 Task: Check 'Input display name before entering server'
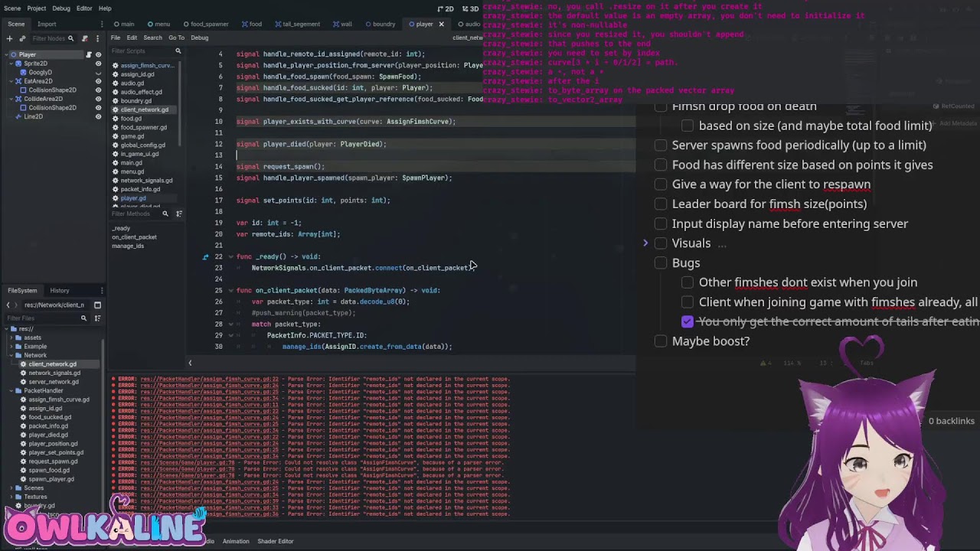pyautogui.click(x=661, y=223)
